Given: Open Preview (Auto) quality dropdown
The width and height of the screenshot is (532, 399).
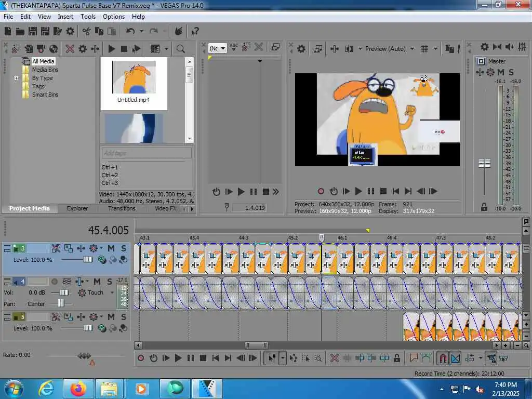Looking at the screenshot, I should click(412, 49).
